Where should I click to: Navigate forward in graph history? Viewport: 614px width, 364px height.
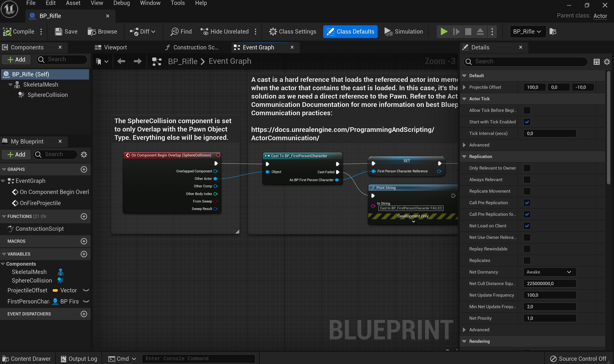(138, 61)
